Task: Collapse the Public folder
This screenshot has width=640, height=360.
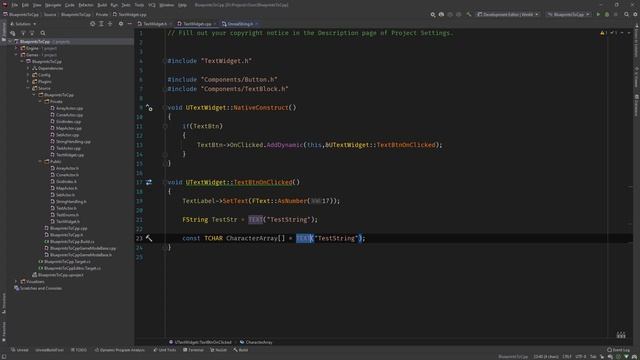Action: (40, 162)
